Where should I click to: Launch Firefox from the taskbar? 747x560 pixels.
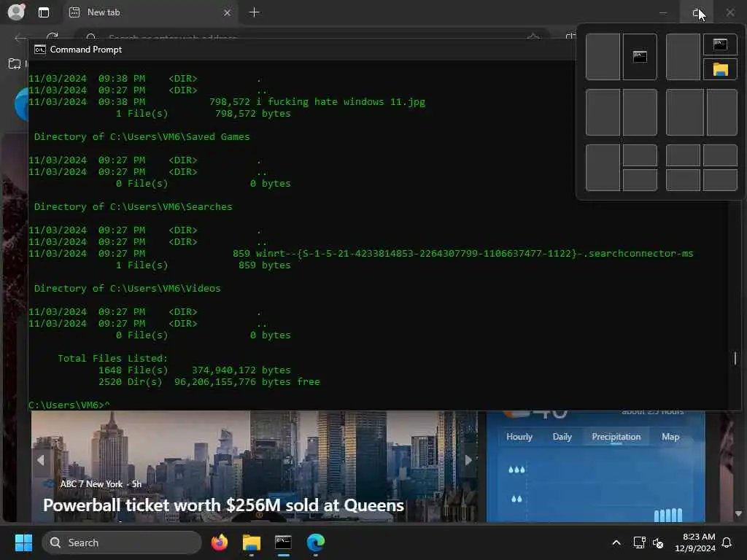click(219, 542)
